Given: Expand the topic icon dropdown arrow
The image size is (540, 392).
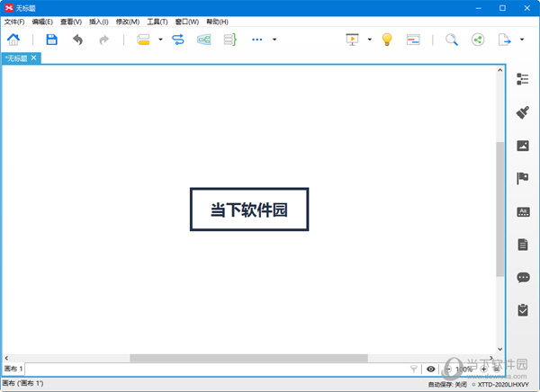Looking at the screenshot, I should point(160,40).
